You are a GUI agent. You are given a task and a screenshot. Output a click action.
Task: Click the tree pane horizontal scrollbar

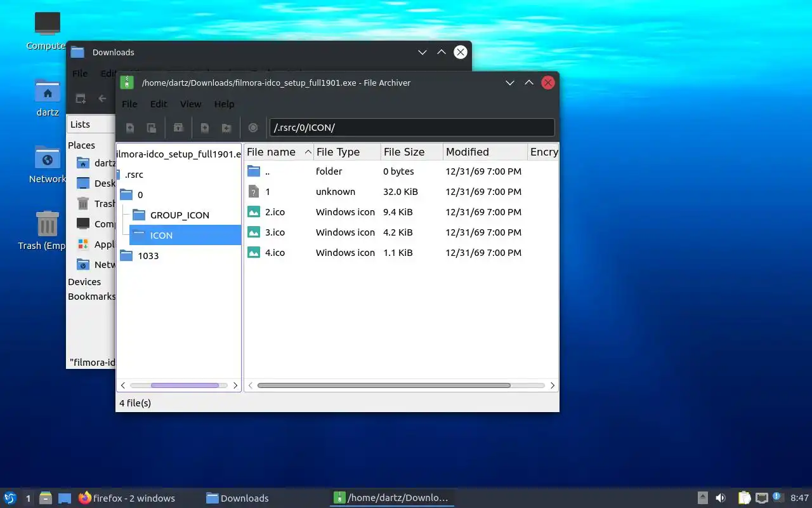(x=185, y=385)
